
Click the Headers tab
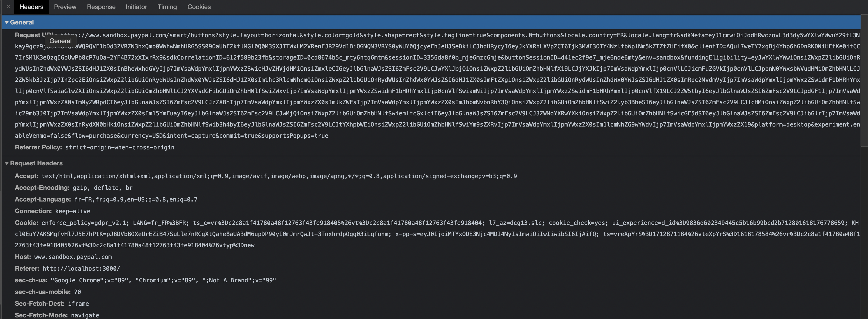click(x=31, y=7)
